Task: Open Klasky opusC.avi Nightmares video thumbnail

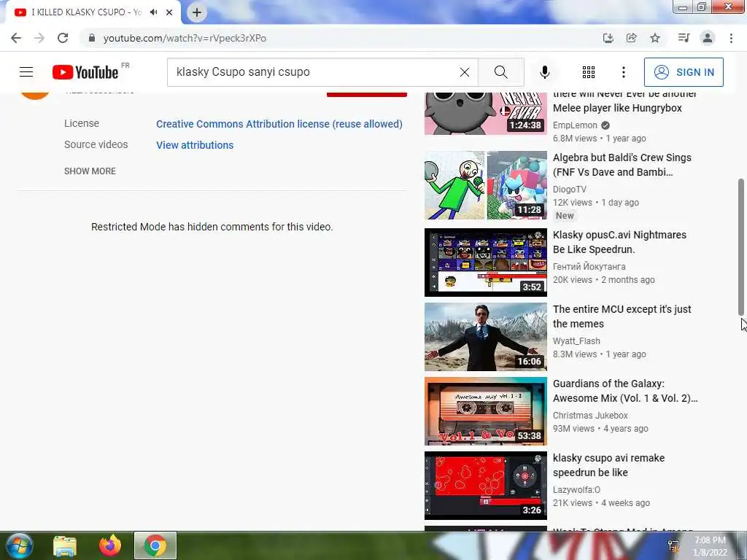Action: click(485, 262)
